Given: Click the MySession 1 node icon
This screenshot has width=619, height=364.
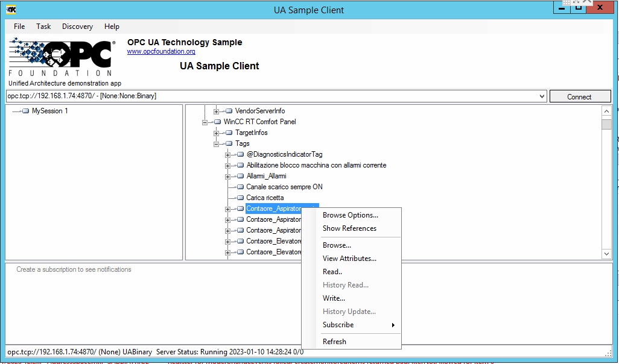Looking at the screenshot, I should coord(25,111).
